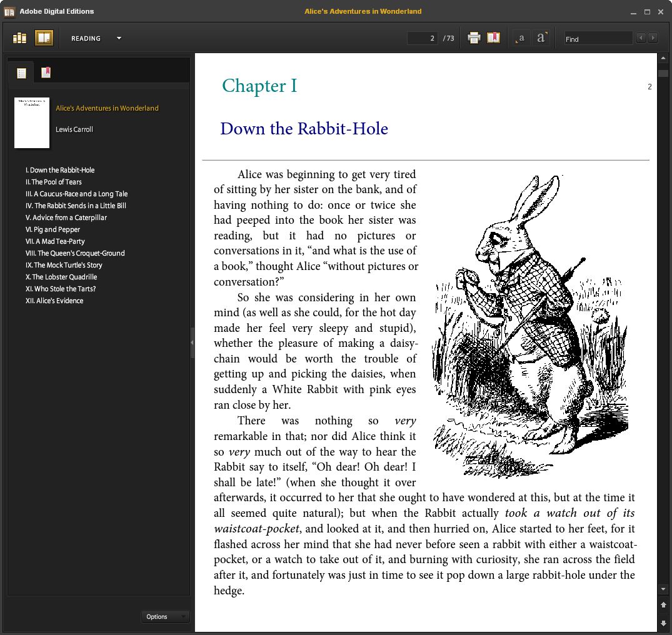Go to previous page with up arrow
The height and width of the screenshot is (635, 672).
pyautogui.click(x=663, y=605)
